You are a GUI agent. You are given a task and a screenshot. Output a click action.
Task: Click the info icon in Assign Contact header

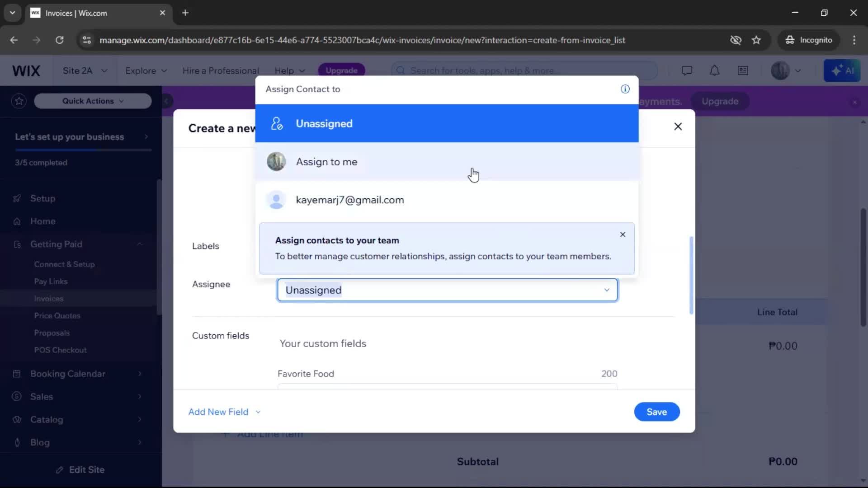click(625, 89)
